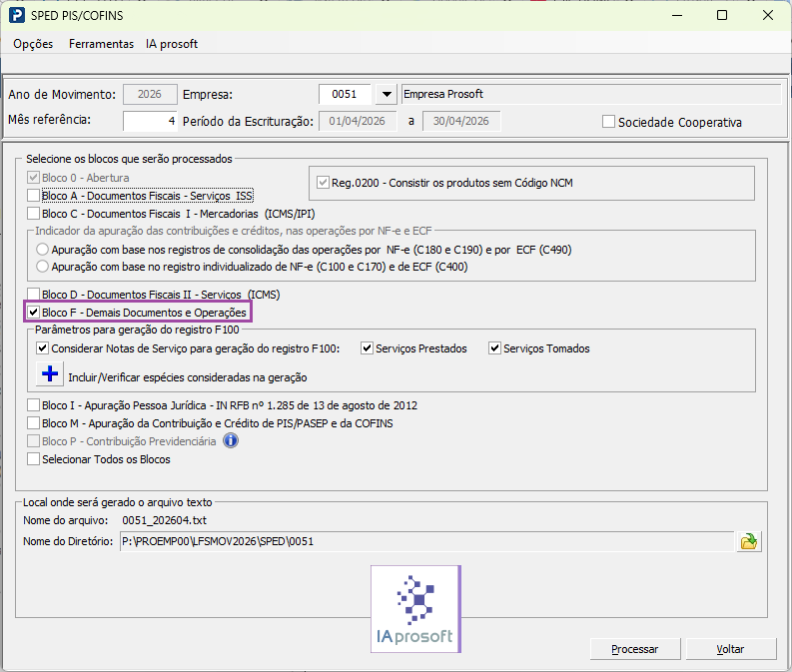
Task: Click the Ano de Movimento field 2026
Action: [150, 95]
